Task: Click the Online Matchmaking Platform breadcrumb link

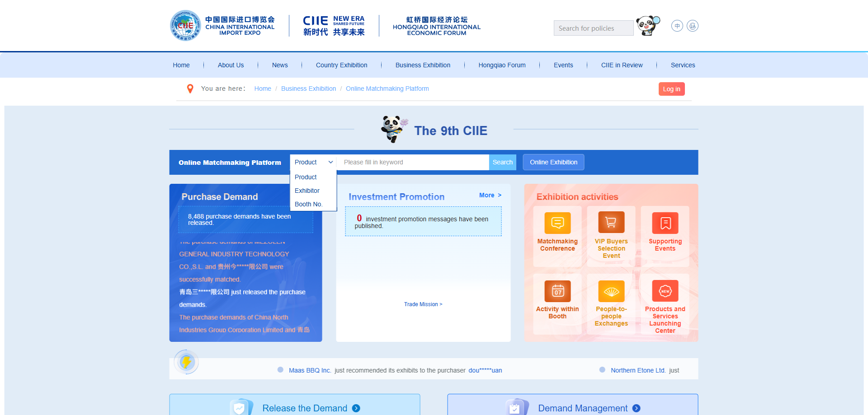Action: 387,89
